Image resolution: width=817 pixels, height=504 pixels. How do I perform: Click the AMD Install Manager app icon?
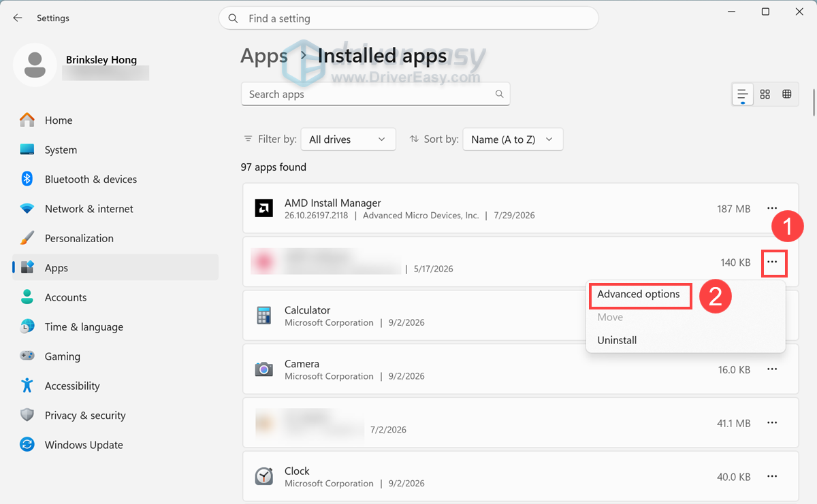tap(263, 208)
